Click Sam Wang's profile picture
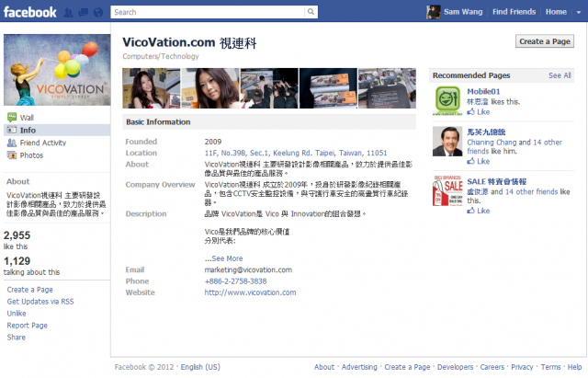The width and height of the screenshot is (588, 378). pos(434,12)
